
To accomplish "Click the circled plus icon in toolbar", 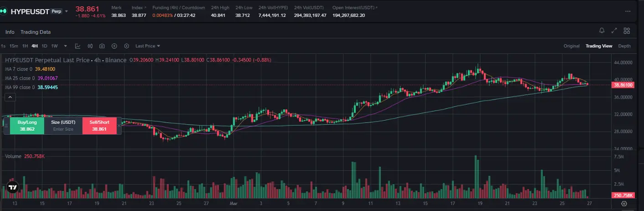I will point(114,46).
